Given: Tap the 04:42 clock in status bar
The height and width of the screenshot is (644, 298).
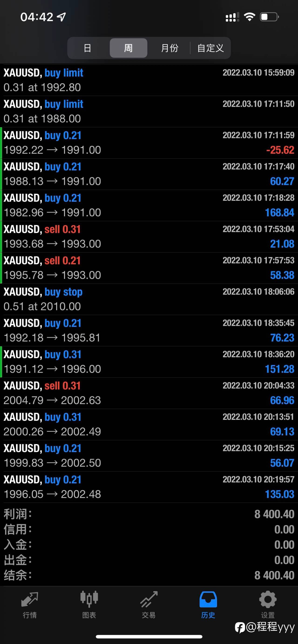Looking at the screenshot, I should [37, 17].
